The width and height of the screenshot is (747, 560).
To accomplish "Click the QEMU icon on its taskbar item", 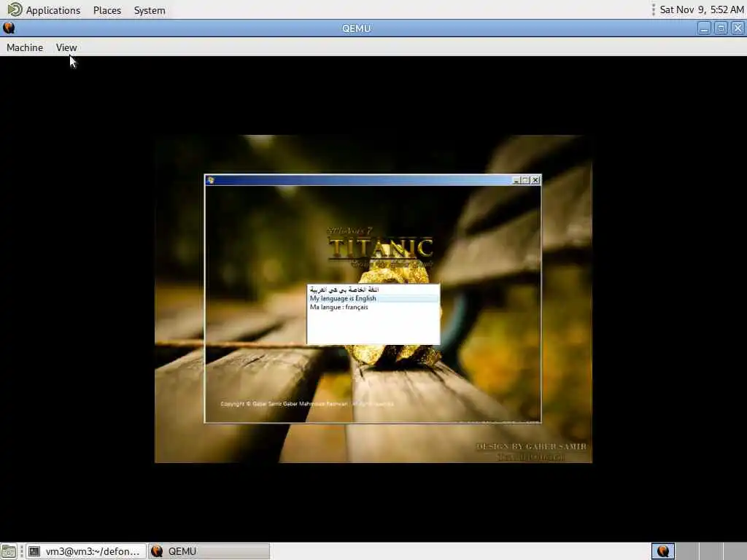I will coord(157,551).
